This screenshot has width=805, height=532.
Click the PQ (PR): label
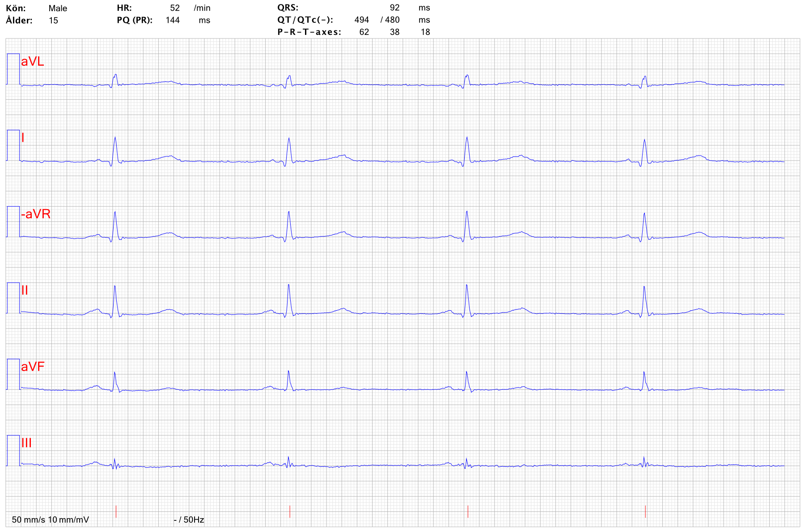(135, 20)
